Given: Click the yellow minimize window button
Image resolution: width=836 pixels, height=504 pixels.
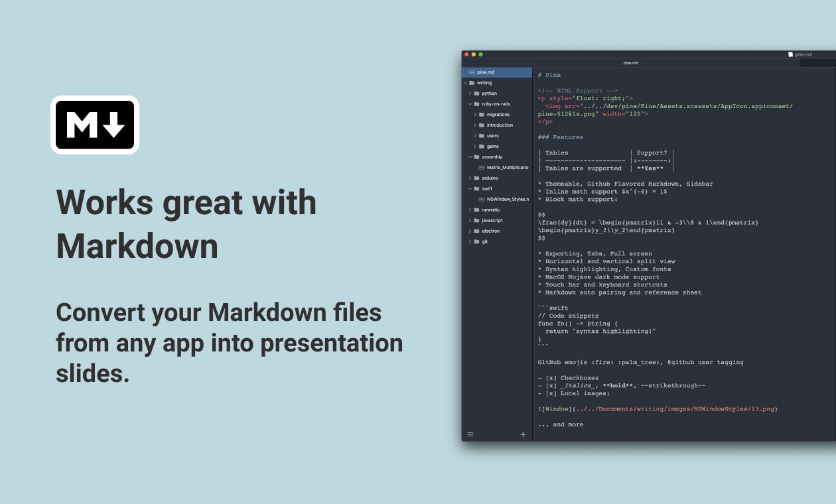Looking at the screenshot, I should coord(474,54).
